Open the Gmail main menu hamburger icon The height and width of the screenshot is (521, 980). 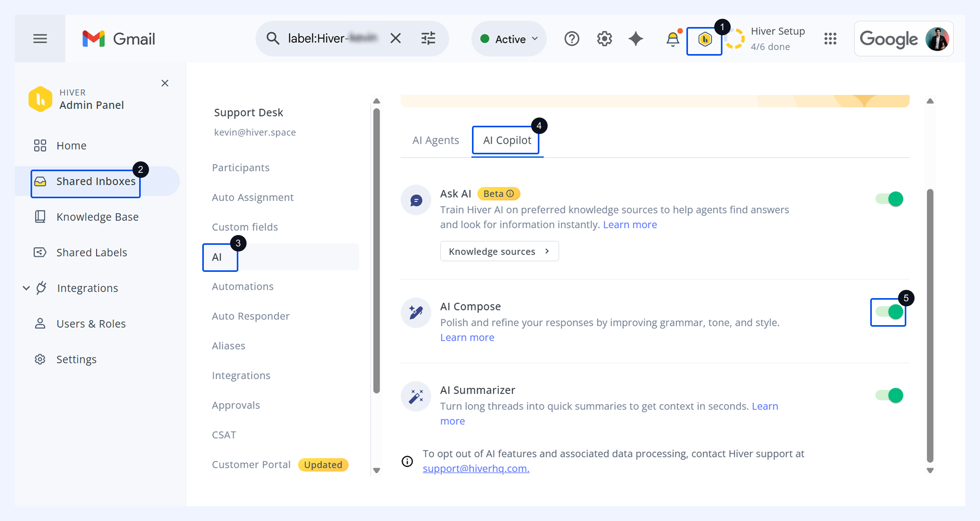tap(40, 39)
